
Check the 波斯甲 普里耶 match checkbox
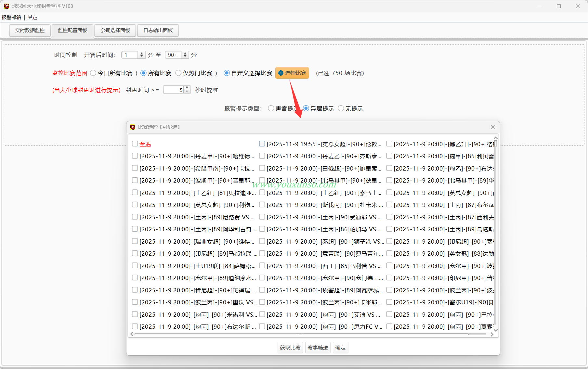click(x=135, y=180)
